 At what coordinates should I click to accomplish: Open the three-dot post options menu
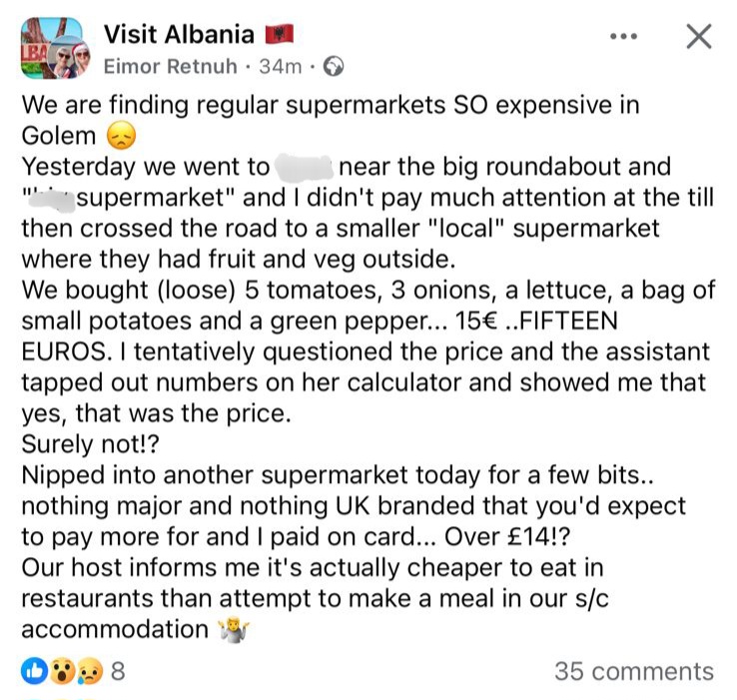coord(622,37)
